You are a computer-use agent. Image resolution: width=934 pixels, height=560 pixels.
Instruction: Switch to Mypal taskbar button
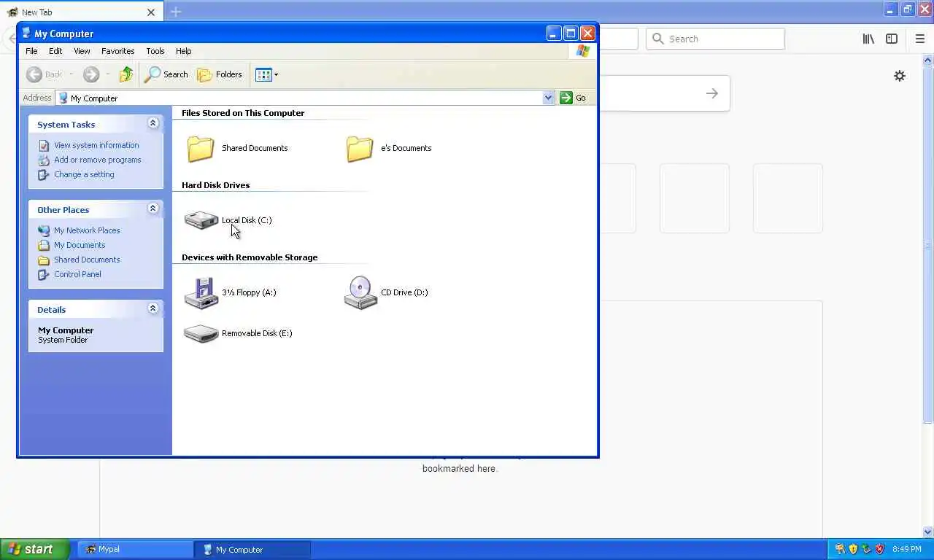click(x=135, y=550)
